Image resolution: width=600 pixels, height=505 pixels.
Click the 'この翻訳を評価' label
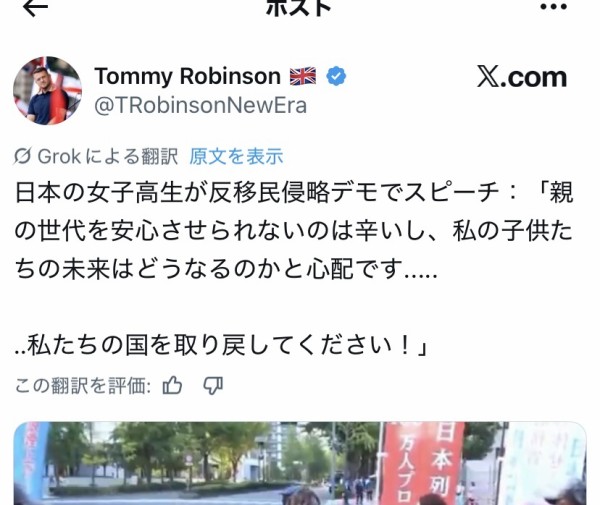[x=83, y=385]
